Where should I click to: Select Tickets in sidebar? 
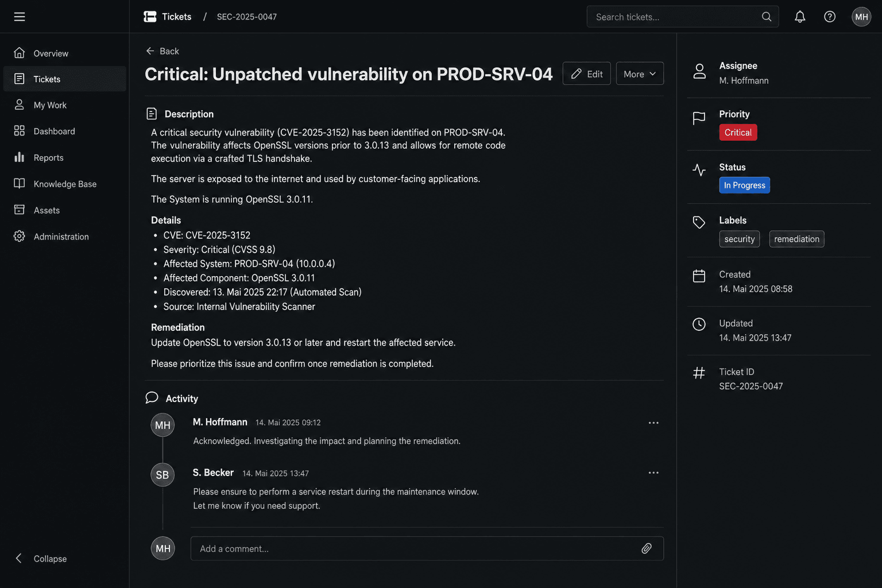coord(65,79)
